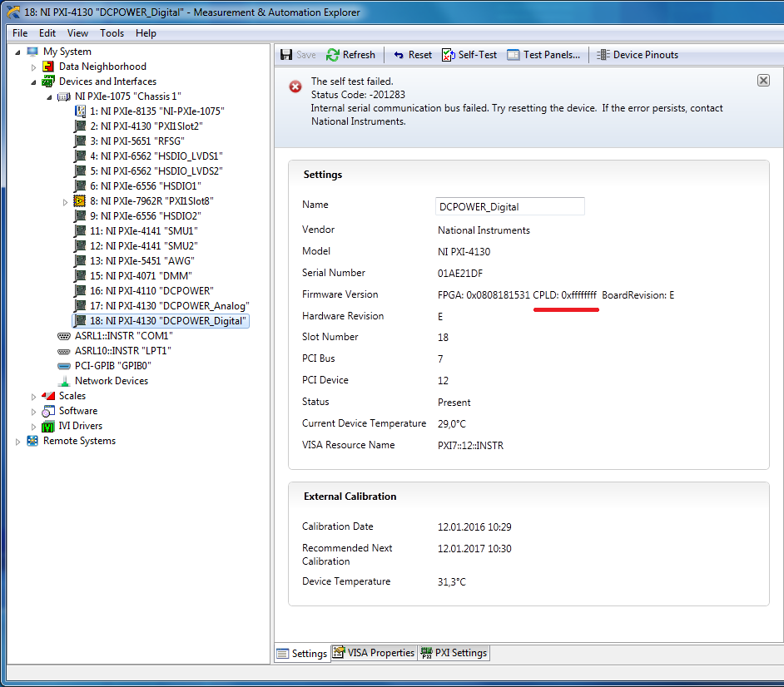The height and width of the screenshot is (687, 784).
Task: Click the COM1 serial port icon
Action: pos(64,336)
